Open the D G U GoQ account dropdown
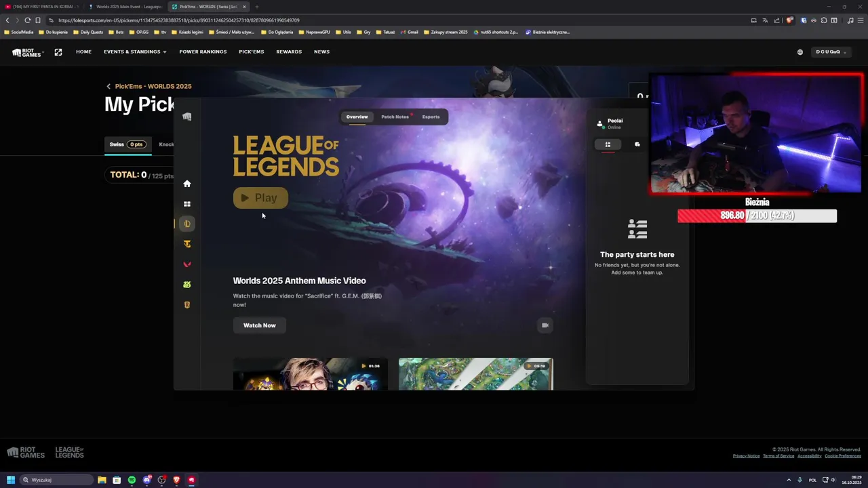The width and height of the screenshot is (868, 488). coord(830,52)
